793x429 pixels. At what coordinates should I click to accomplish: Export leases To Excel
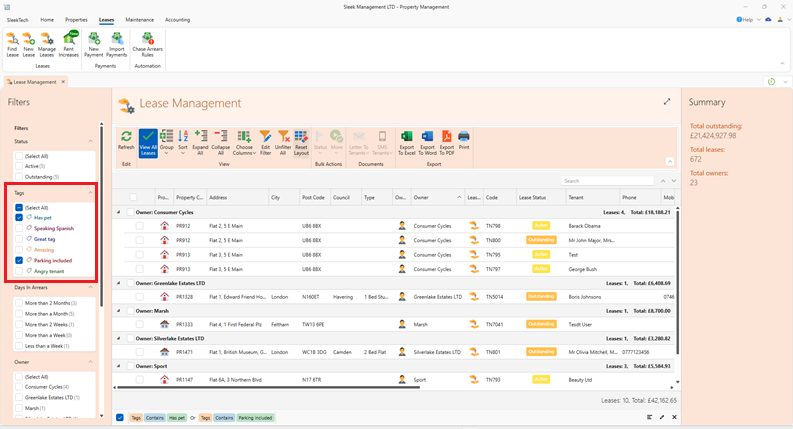coord(406,143)
